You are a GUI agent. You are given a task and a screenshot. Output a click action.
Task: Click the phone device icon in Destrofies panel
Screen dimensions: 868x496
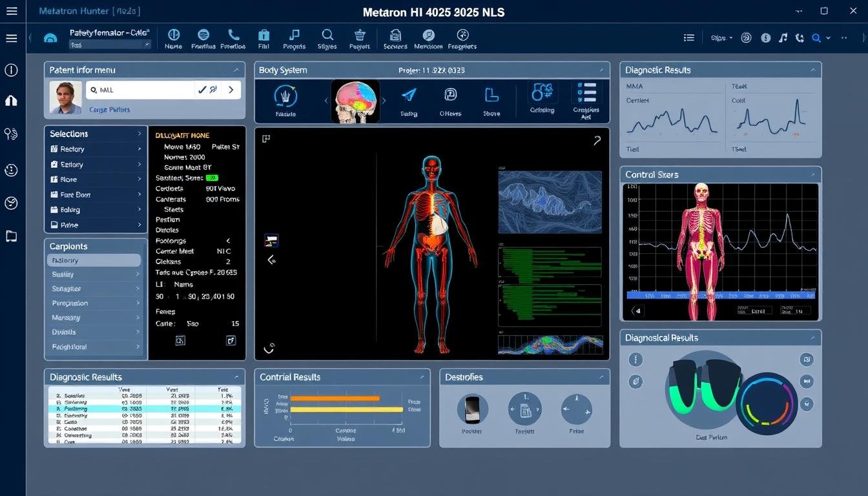(x=472, y=409)
